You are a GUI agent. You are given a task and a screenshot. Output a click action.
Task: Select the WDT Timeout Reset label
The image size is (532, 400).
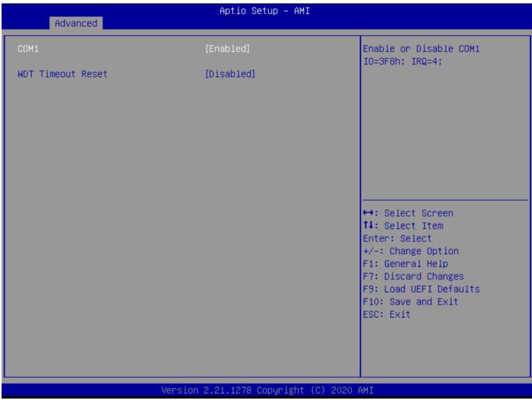[63, 74]
